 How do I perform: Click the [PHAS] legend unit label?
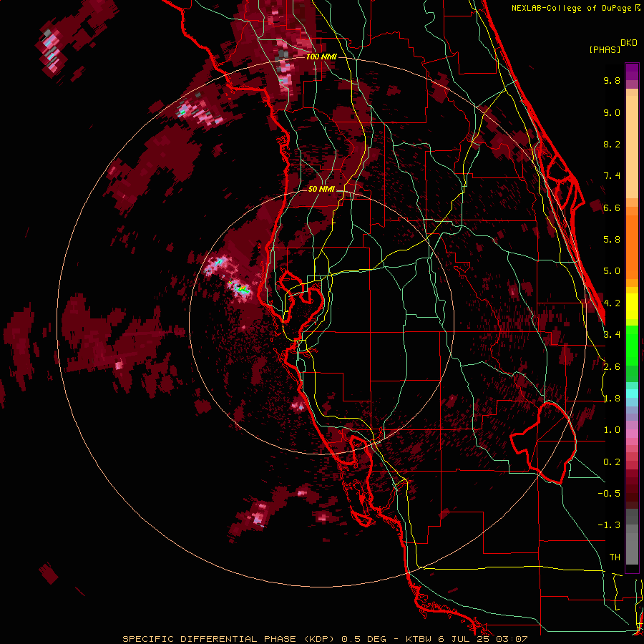coord(605,49)
